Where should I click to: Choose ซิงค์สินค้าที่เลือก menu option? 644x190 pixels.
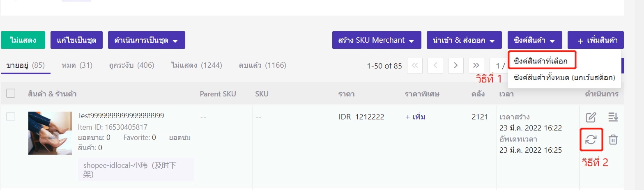point(540,61)
